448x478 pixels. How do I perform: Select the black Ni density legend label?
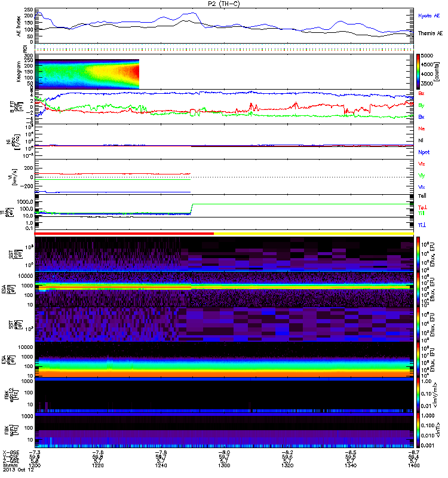421,140
